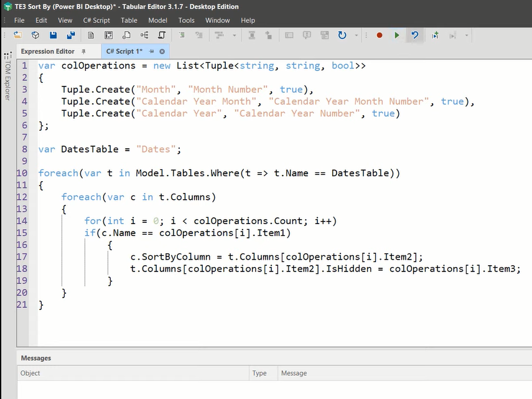This screenshot has height=399, width=532.
Task: Open the Tools menu
Action: [x=186, y=21]
